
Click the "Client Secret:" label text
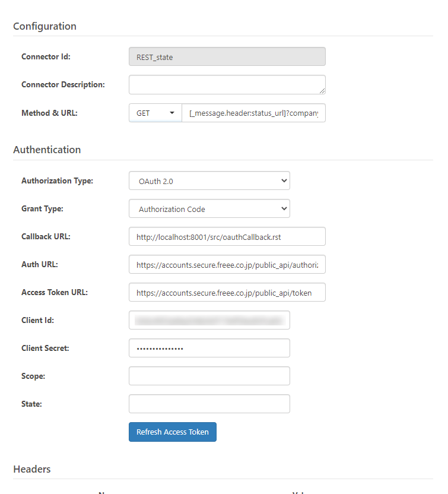point(45,348)
